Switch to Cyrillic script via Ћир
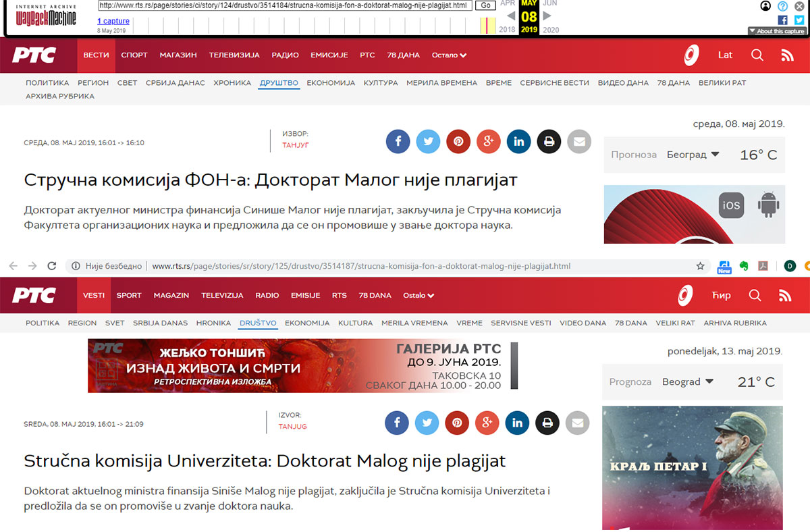 (721, 296)
